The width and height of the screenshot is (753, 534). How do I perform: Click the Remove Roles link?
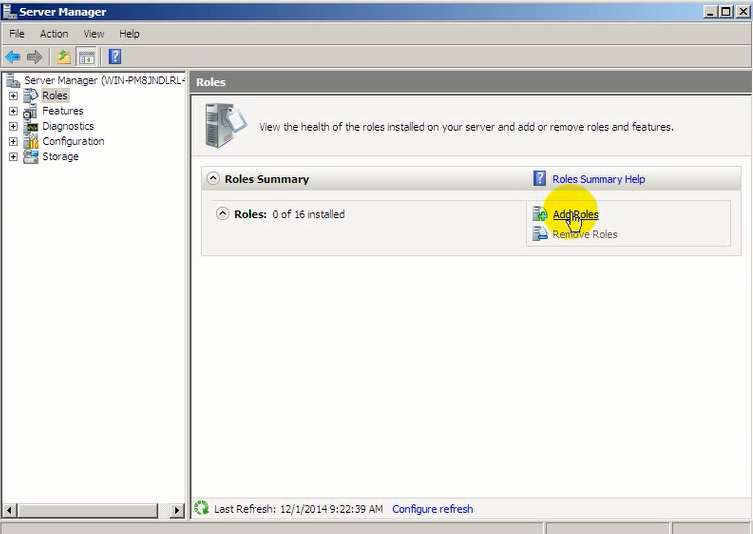[585, 234]
